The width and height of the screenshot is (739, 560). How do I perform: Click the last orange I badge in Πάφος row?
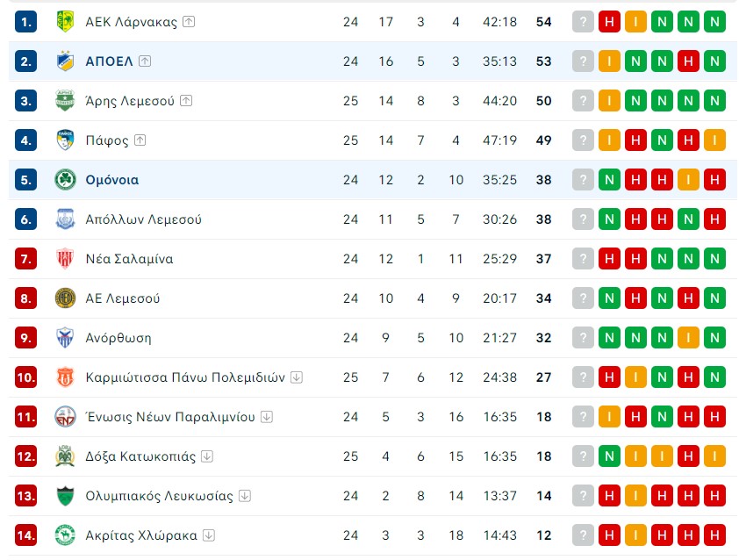715,140
